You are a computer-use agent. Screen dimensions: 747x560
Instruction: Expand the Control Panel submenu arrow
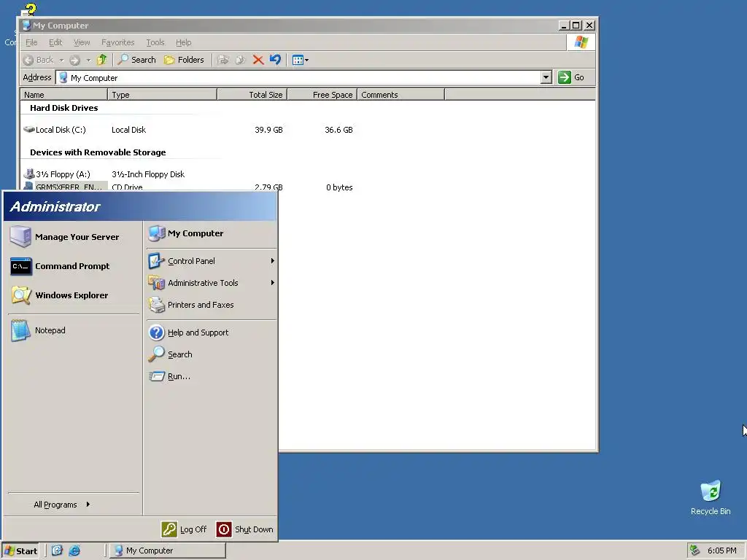273,261
